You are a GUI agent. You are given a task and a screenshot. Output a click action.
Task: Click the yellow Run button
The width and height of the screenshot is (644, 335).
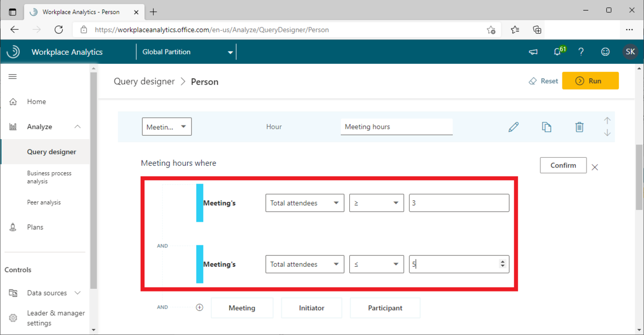click(x=590, y=81)
